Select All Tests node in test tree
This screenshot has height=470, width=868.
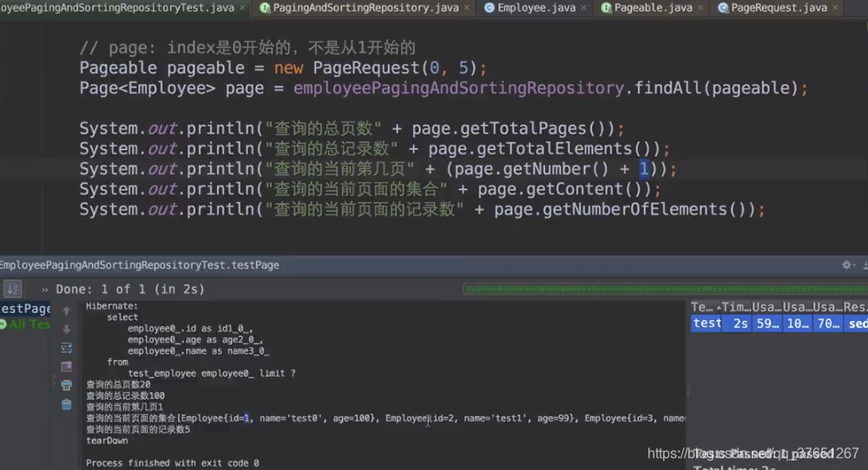coord(25,324)
